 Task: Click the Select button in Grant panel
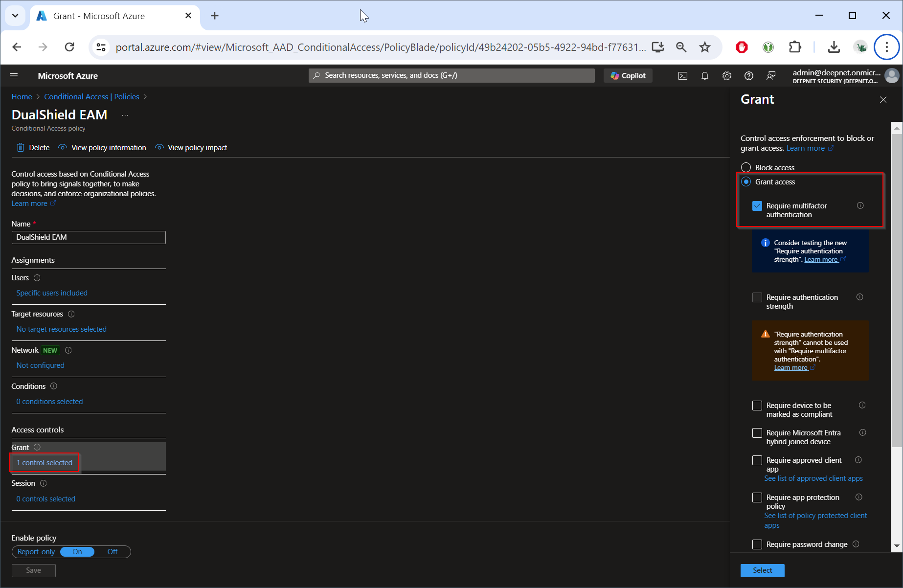(x=762, y=570)
